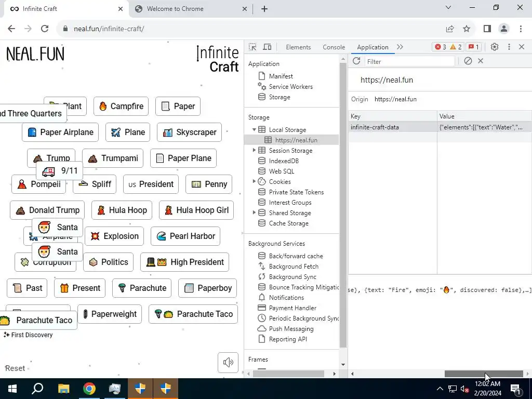This screenshot has height=399, width=532.
Task: Select the infinite-craft-data key row
Action: tap(440, 127)
